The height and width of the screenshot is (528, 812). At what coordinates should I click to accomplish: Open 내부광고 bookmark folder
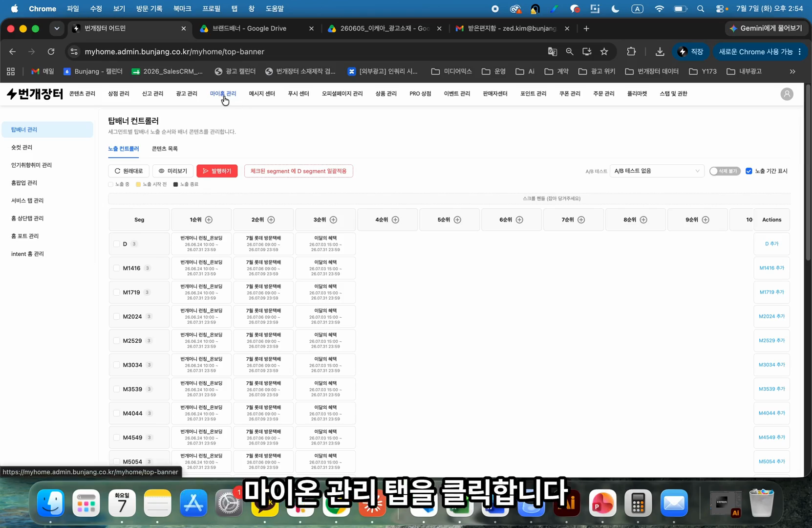[x=744, y=71]
